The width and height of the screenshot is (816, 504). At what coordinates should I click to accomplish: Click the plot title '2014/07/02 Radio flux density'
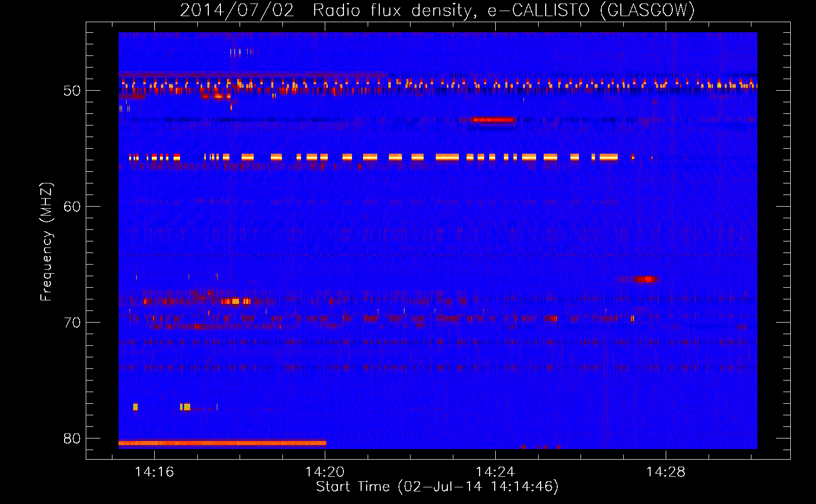(328, 10)
